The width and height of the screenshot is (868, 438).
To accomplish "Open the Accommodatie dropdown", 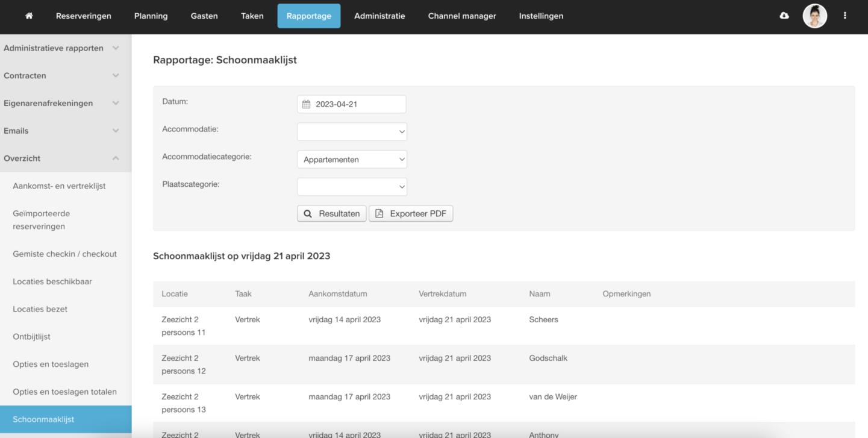I will (352, 132).
